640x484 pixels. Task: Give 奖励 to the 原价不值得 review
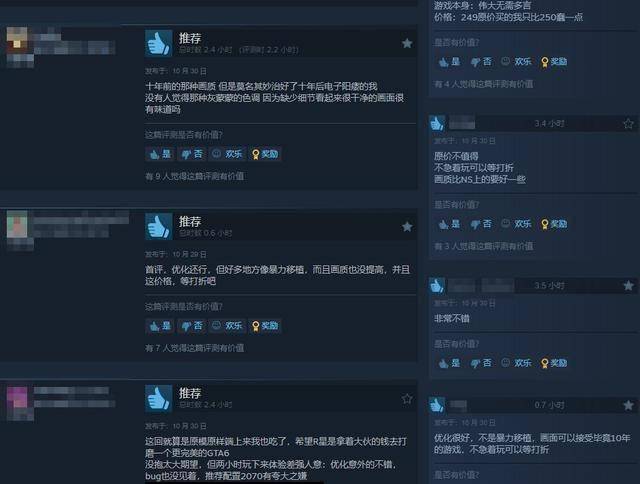[x=554, y=224]
